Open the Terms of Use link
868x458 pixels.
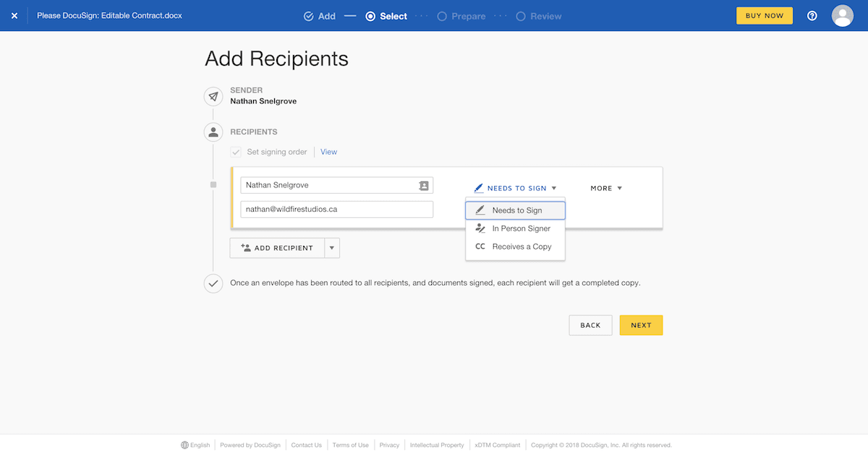click(351, 445)
